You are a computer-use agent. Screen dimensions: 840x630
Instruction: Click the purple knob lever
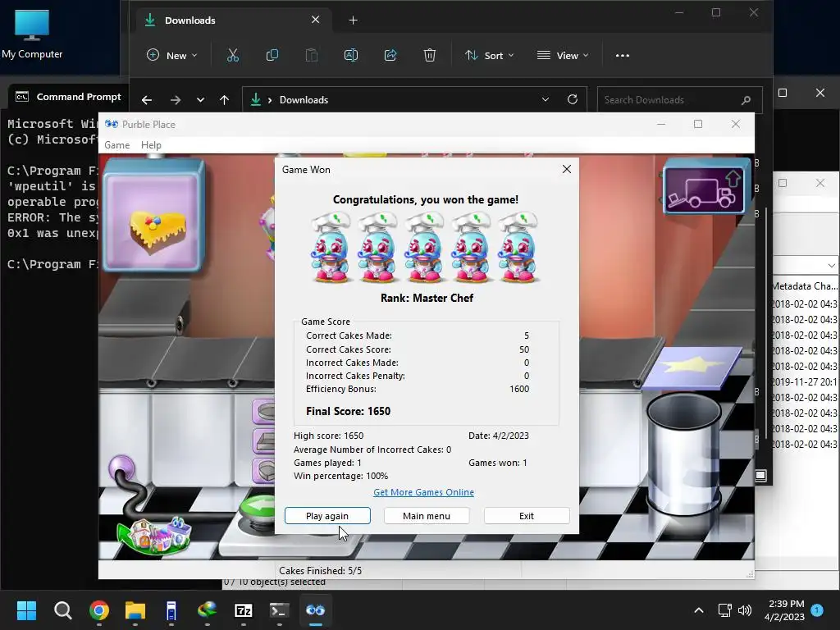tap(121, 468)
